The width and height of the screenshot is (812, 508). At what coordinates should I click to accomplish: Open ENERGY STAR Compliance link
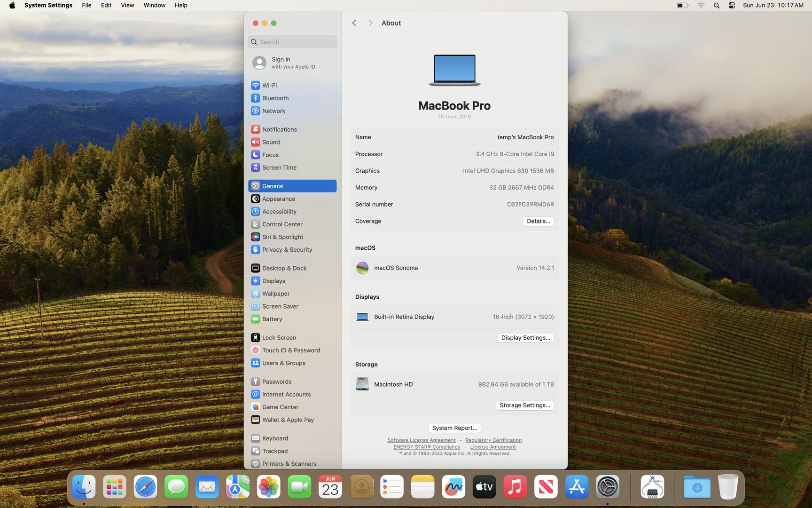pos(427,447)
